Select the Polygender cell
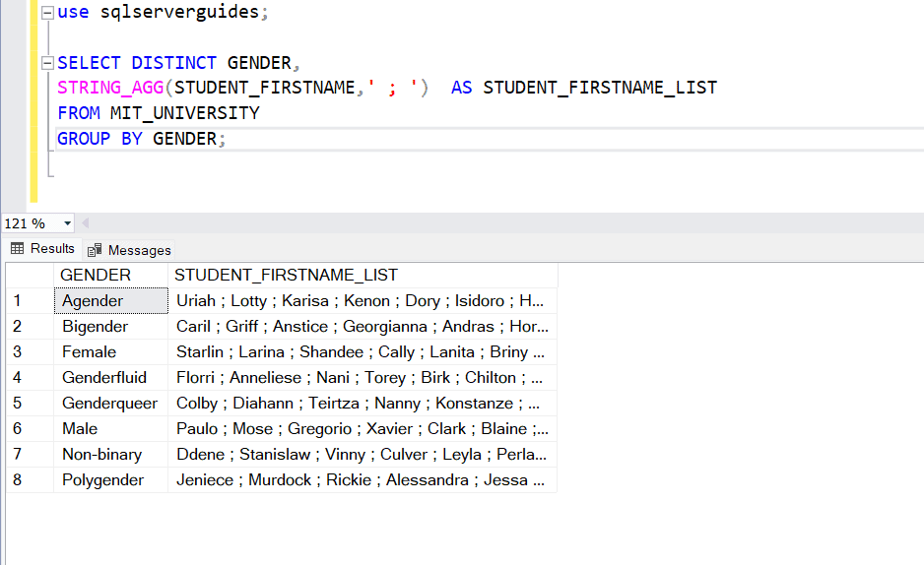The height and width of the screenshot is (565, 924). 110,480
